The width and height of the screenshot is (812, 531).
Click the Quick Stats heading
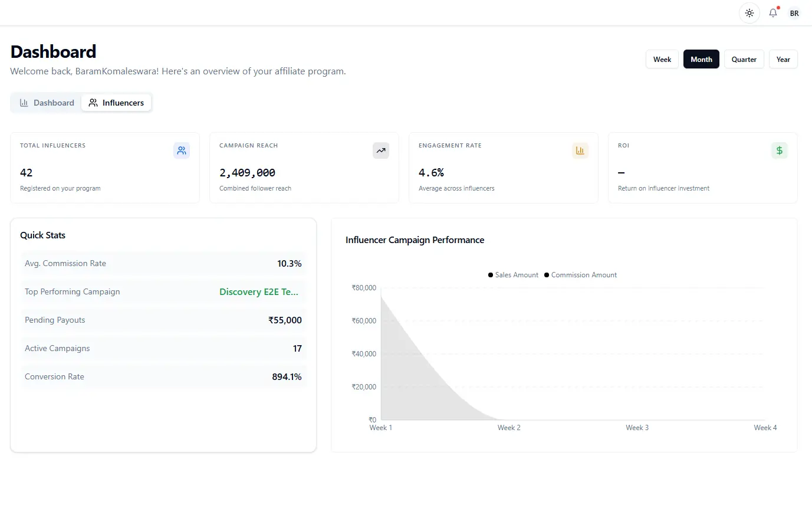[x=42, y=235]
